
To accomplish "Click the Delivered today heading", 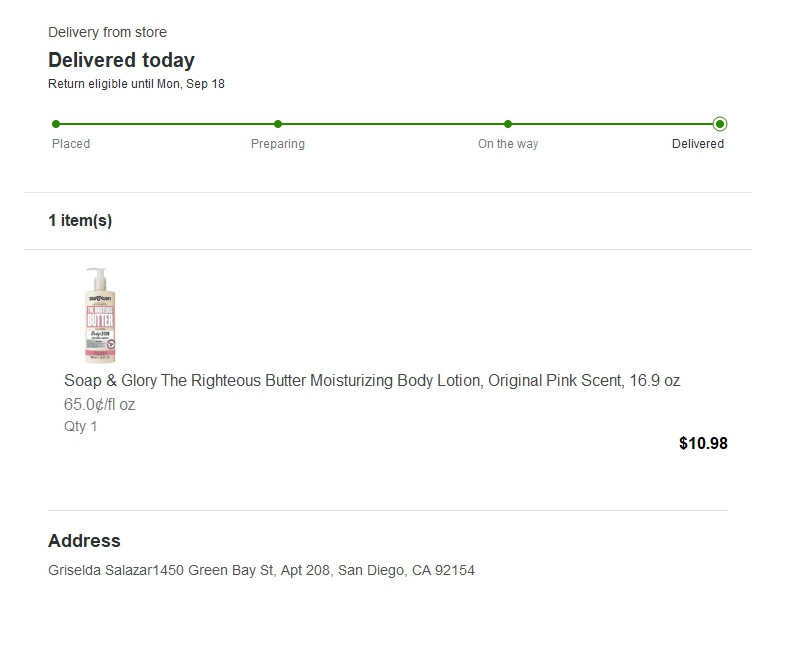I will click(121, 60).
